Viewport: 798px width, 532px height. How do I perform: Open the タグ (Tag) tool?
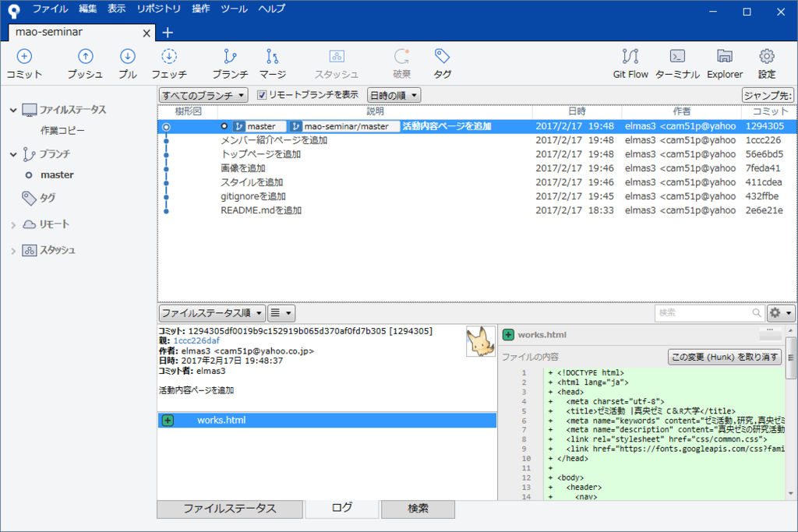point(442,62)
